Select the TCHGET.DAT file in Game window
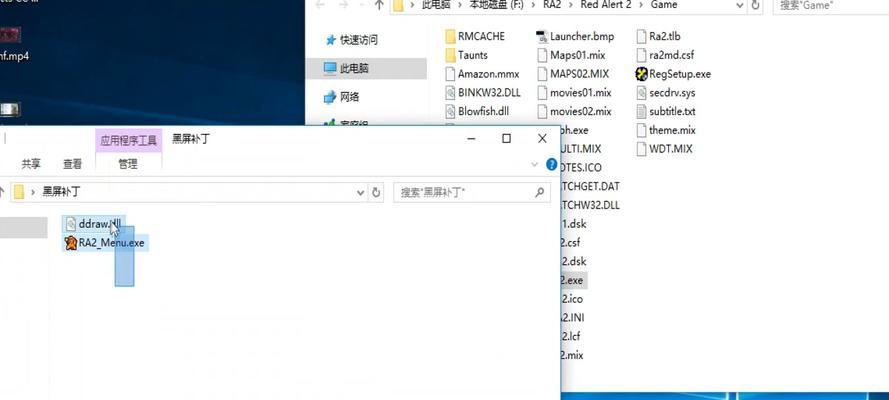Viewport: 889px width, 400px height. (x=590, y=186)
